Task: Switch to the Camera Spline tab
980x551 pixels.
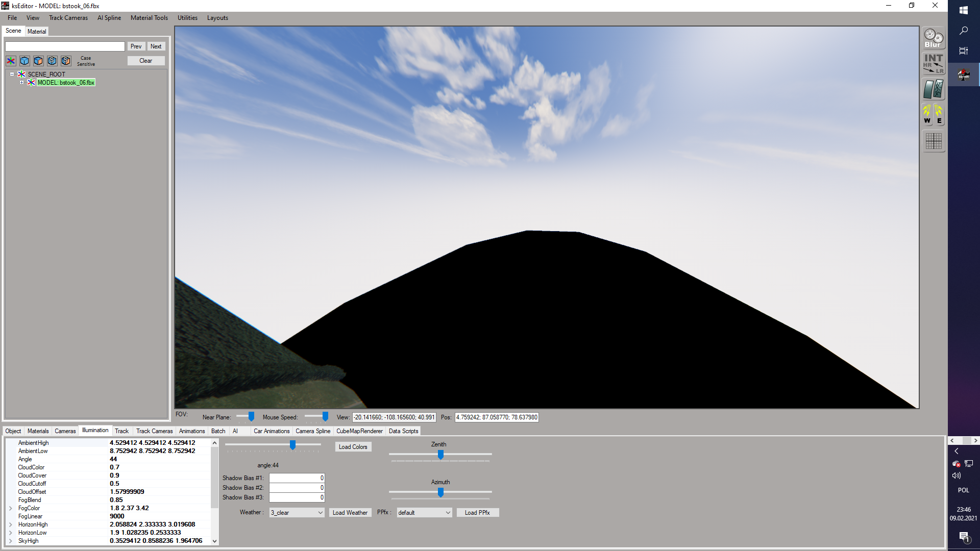Action: [x=313, y=431]
